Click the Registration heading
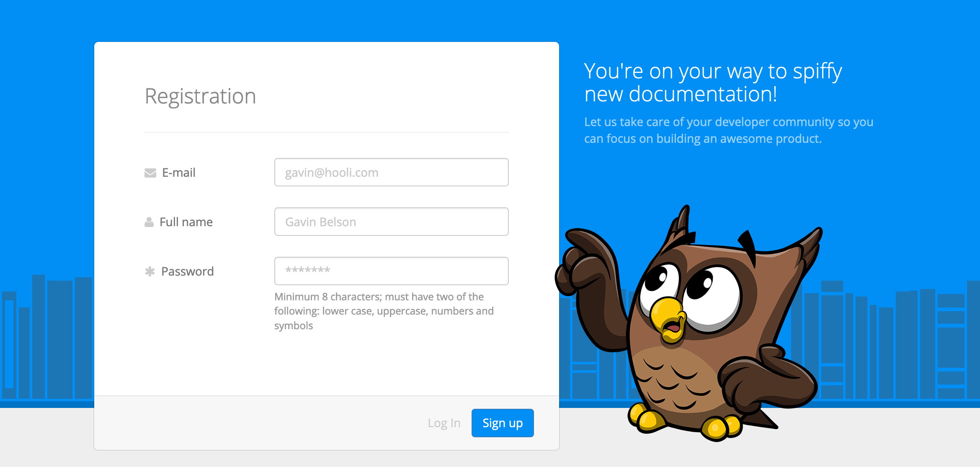The height and width of the screenshot is (467, 980). [x=200, y=96]
